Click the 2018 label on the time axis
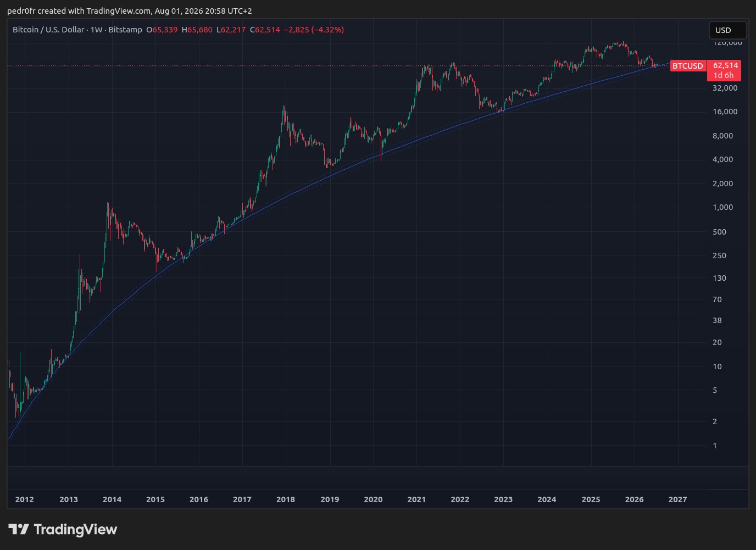This screenshot has width=756, height=550. click(x=286, y=499)
